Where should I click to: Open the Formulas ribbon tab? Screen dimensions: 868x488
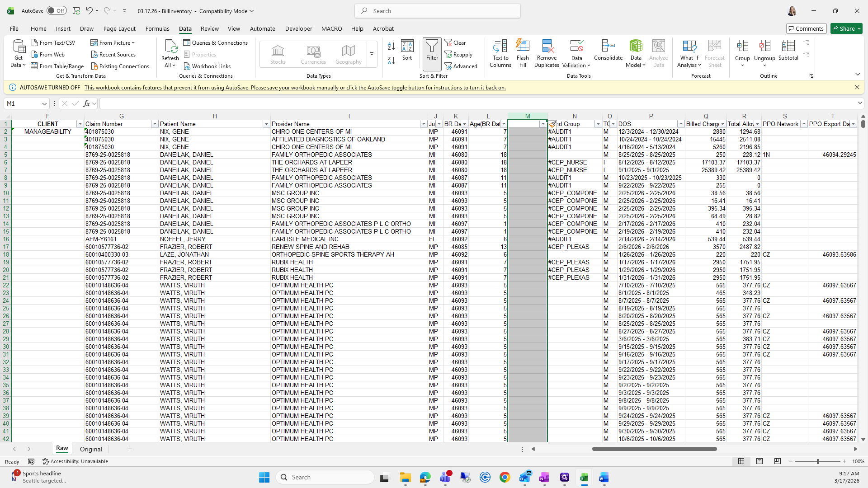[x=157, y=28]
